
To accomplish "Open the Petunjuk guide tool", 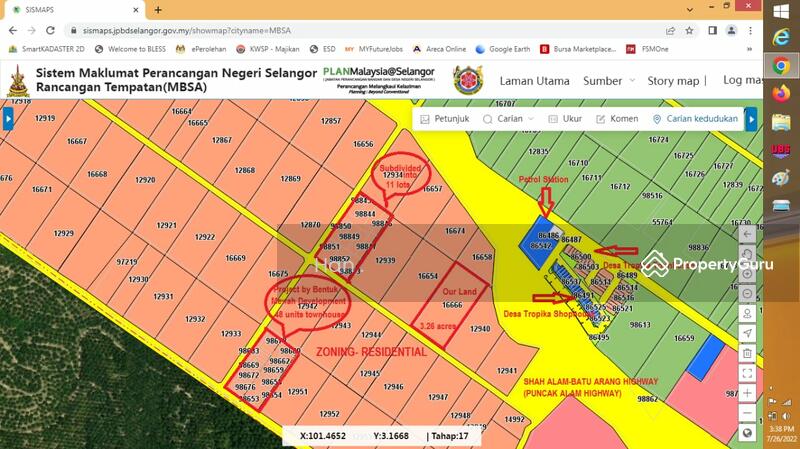I will click(x=444, y=119).
